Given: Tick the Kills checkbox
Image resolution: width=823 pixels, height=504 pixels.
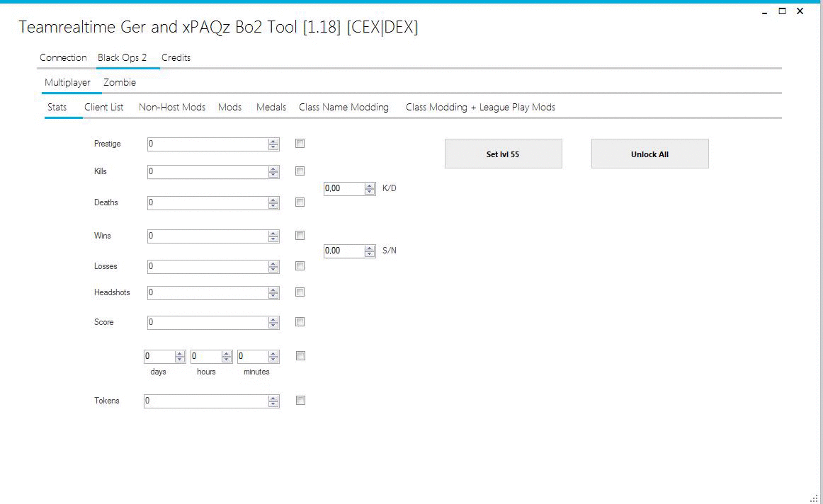Looking at the screenshot, I should [300, 171].
